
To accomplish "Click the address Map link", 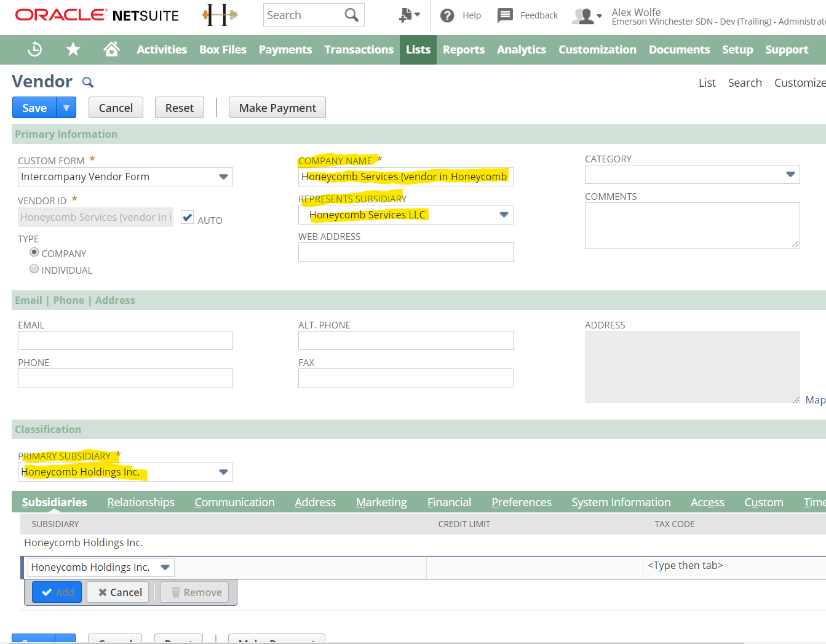I will 815,400.
